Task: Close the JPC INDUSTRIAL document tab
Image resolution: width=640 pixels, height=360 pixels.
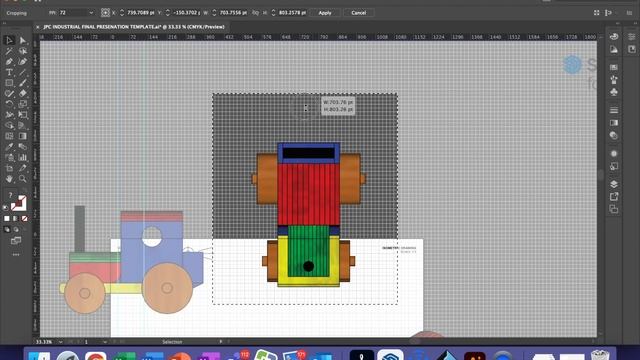Action: [x=38, y=27]
